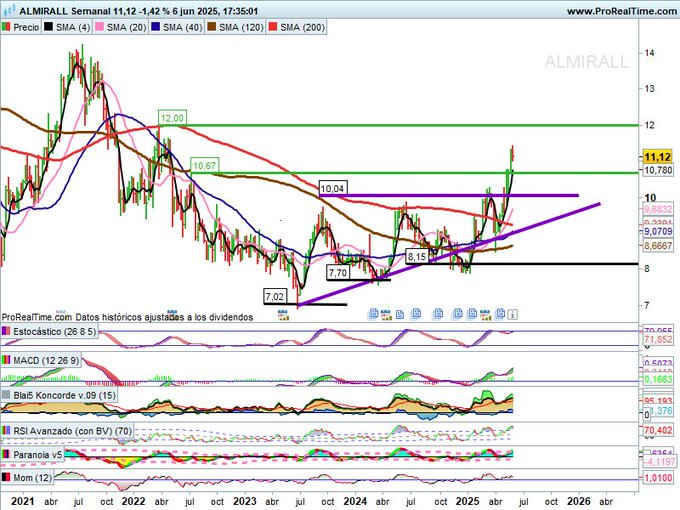Click the Estocástico indicator color icon
680x510 pixels.
pyautogui.click(x=6, y=331)
